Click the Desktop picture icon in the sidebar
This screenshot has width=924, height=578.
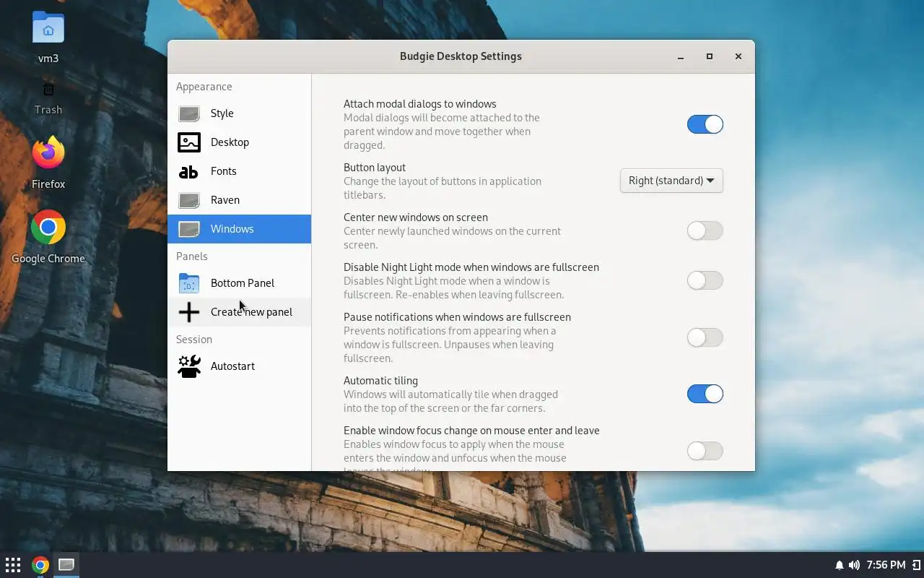pos(189,142)
